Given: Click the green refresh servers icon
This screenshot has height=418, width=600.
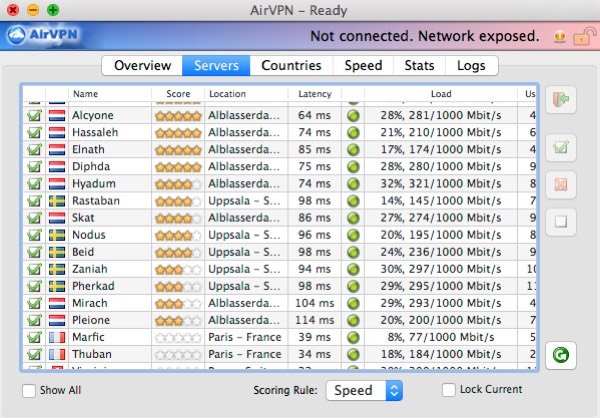Looking at the screenshot, I should point(560,354).
